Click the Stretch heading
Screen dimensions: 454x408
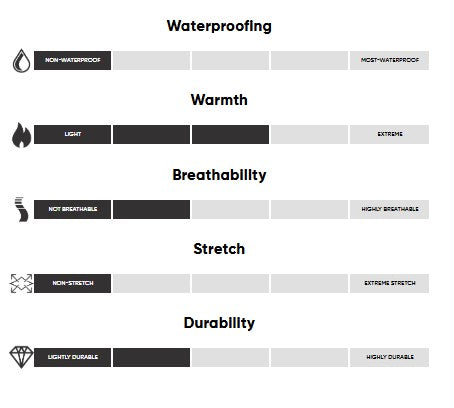(x=219, y=249)
